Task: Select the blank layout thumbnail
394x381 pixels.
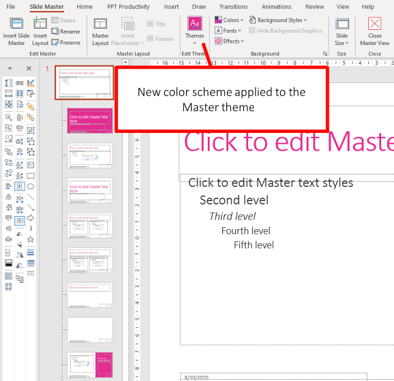Action: click(x=90, y=330)
